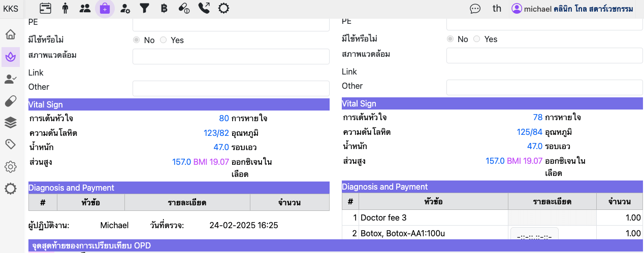The height and width of the screenshot is (253, 644).
Task: Open the price tag sidebar icon
Action: pyautogui.click(x=10, y=144)
